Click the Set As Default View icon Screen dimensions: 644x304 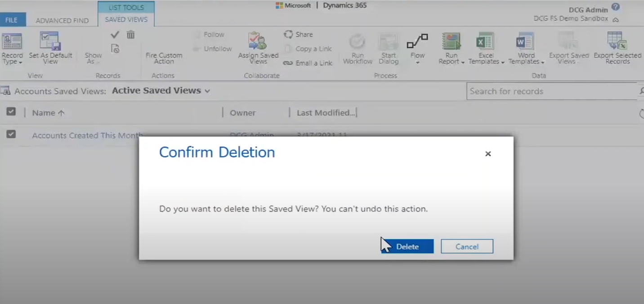[x=50, y=41]
